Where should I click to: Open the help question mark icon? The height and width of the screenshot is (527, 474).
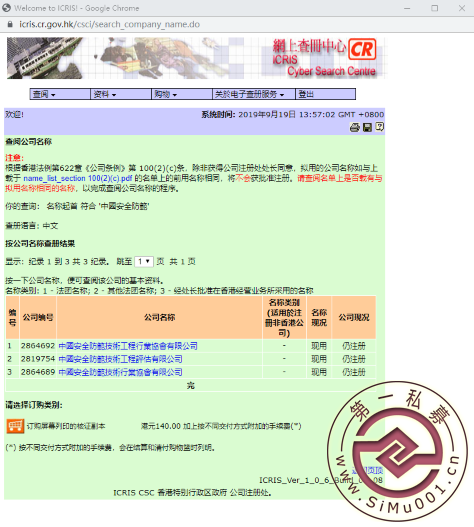pos(380,127)
